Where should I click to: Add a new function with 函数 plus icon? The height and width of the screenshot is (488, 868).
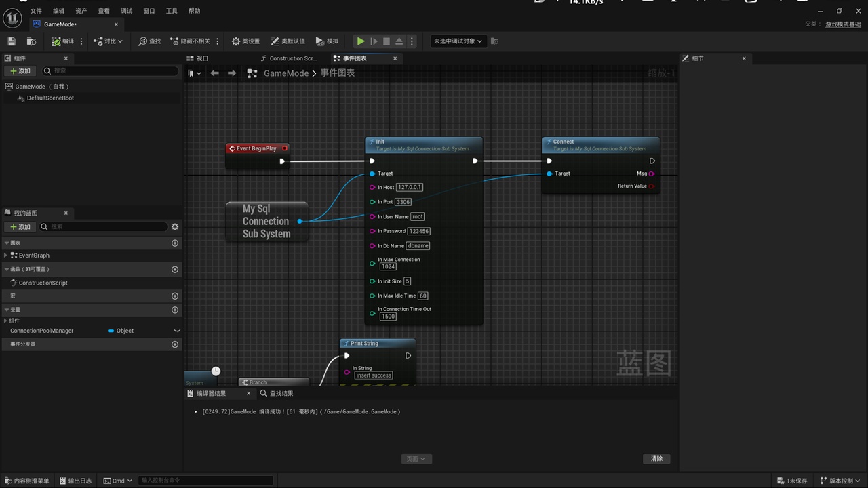coord(175,270)
